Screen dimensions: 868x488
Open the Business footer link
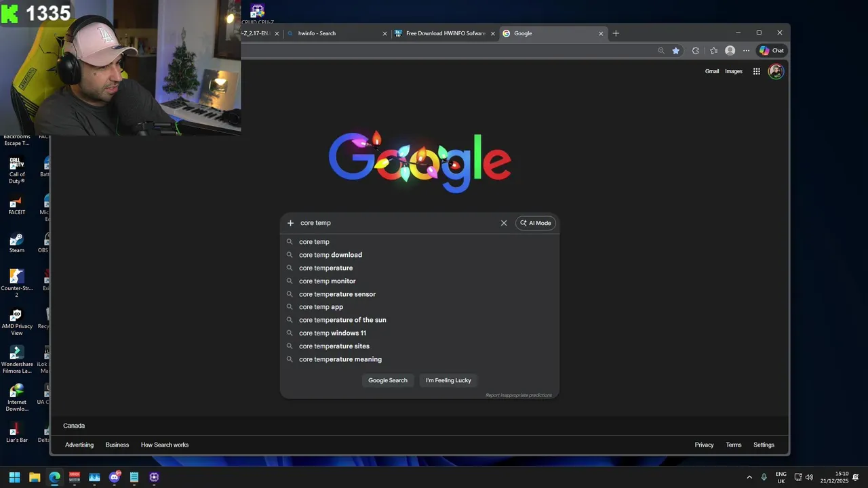(117, 445)
